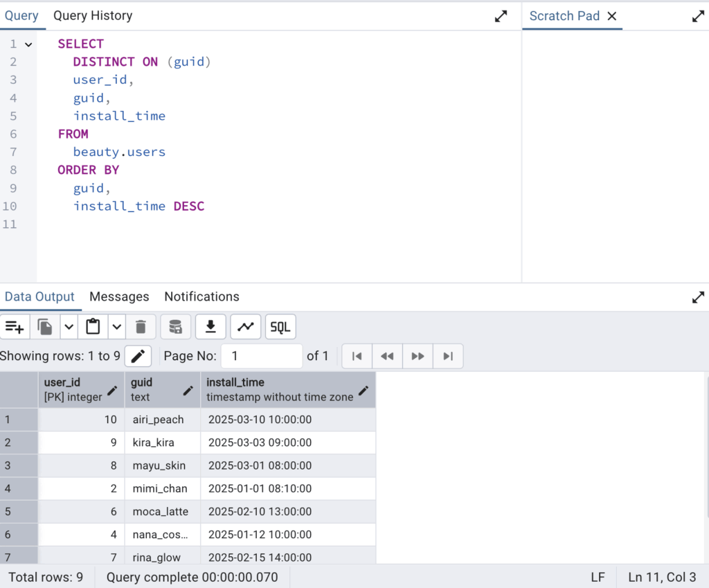
Task: Click the Total rows: 9 status
Action: pyautogui.click(x=46, y=577)
